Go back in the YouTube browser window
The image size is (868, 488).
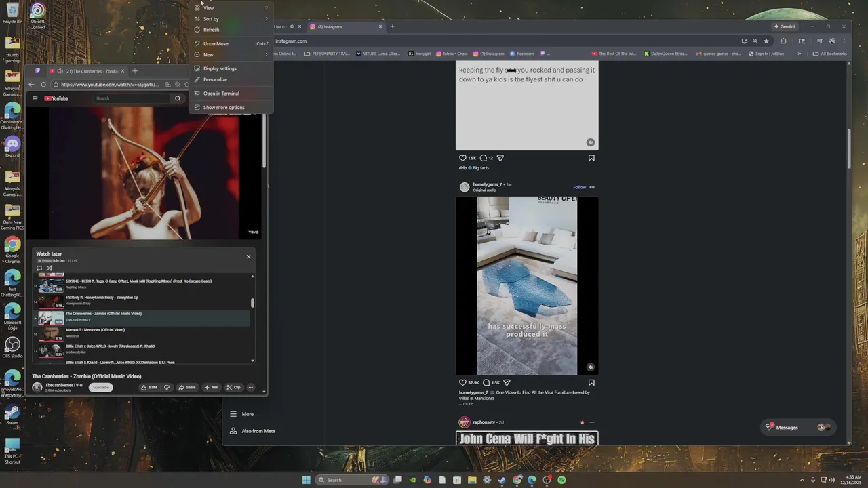pos(31,85)
